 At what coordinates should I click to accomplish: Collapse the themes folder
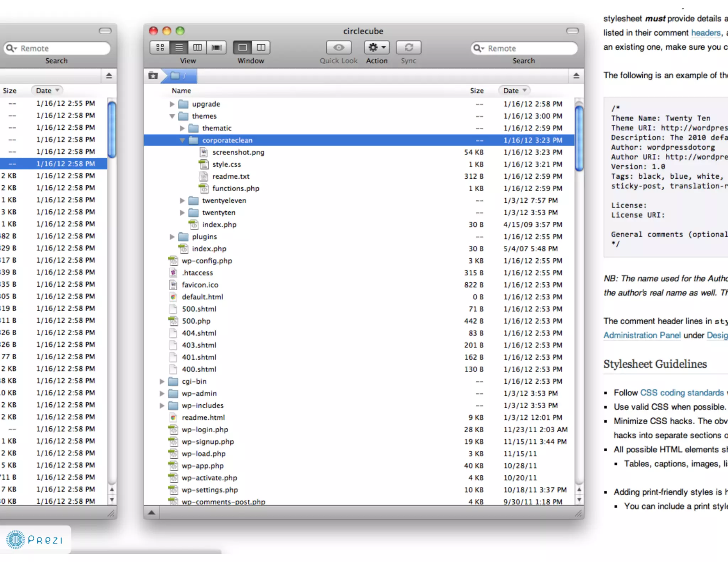[x=172, y=116]
